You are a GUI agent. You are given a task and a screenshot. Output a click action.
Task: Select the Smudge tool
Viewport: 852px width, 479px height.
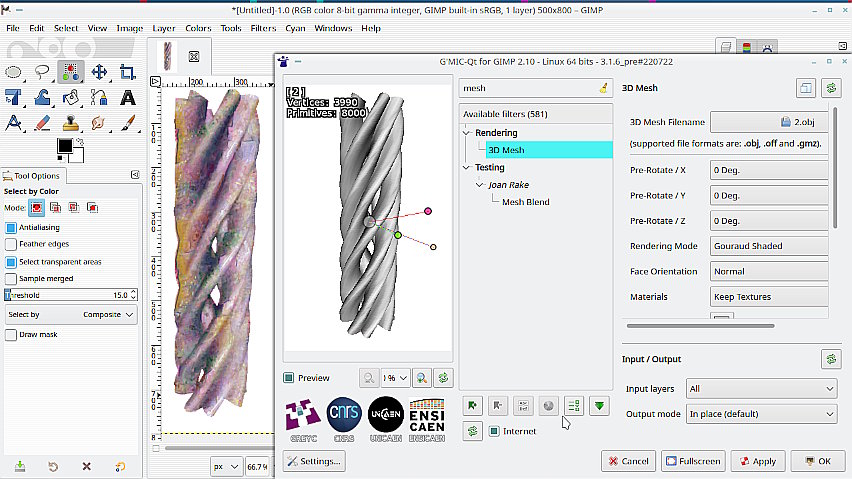(x=99, y=124)
